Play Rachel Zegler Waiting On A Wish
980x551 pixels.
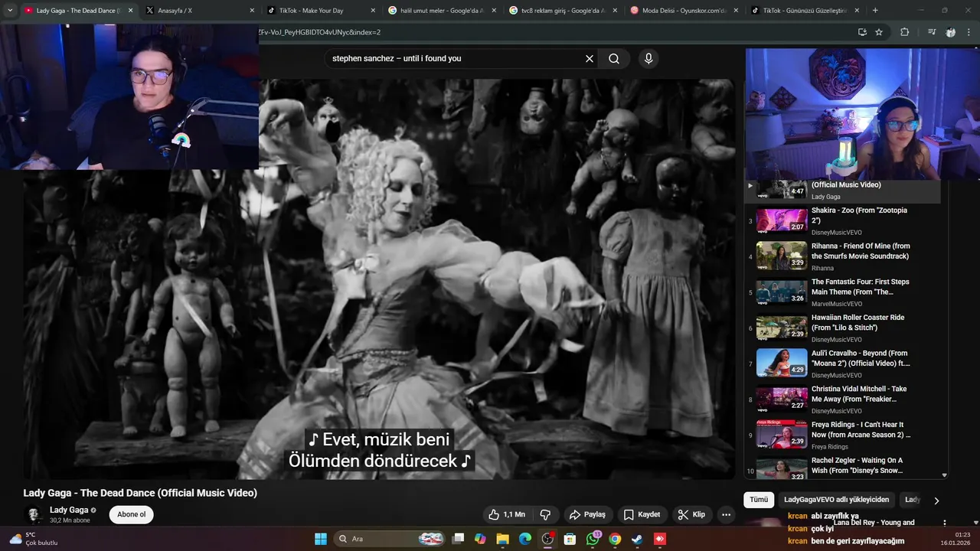(x=842, y=466)
